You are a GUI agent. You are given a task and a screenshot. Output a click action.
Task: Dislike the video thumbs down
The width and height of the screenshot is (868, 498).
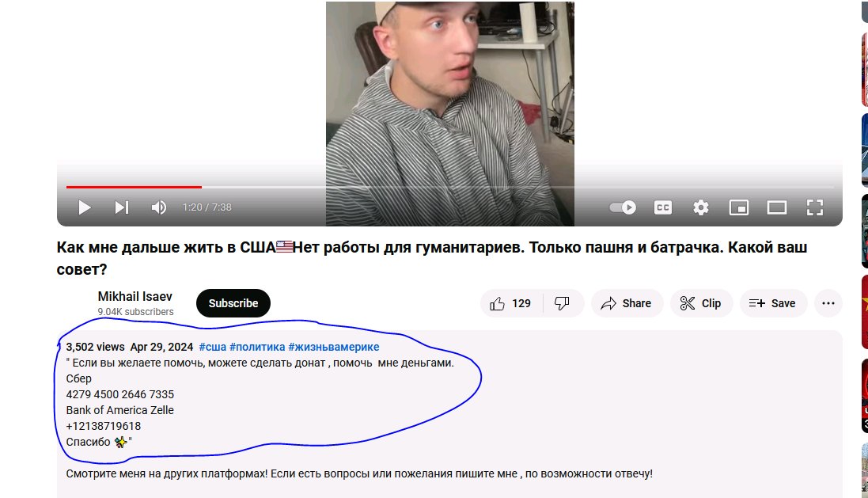[x=563, y=303]
